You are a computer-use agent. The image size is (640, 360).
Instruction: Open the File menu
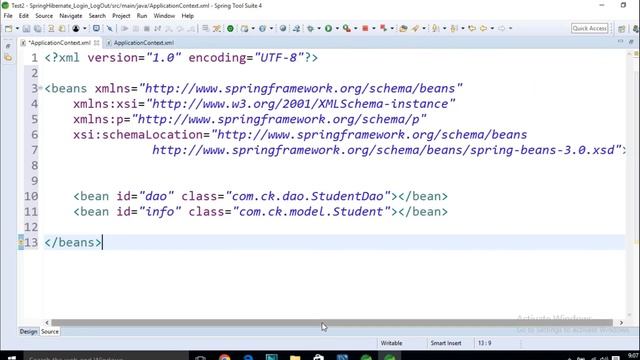pos(8,16)
